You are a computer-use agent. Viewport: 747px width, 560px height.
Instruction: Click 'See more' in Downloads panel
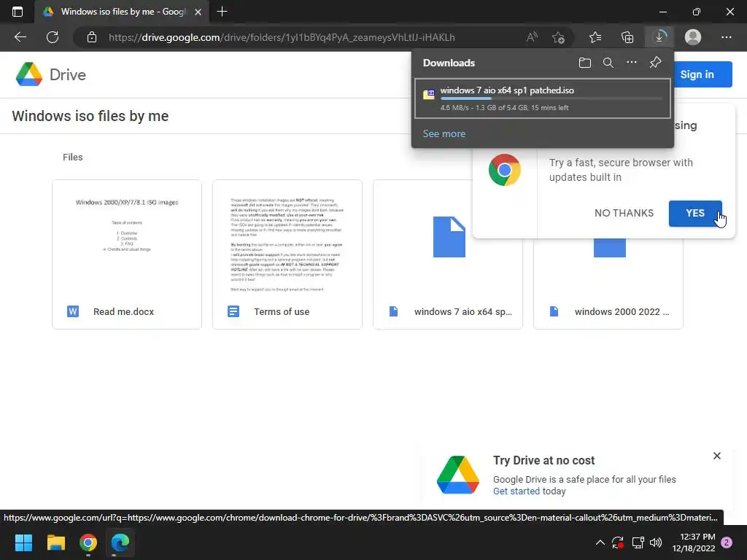point(444,134)
